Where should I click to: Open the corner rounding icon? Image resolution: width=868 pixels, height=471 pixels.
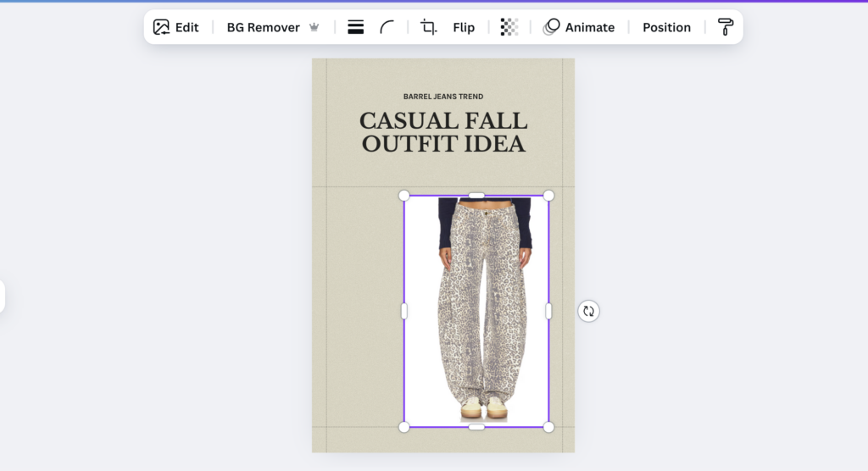[387, 27]
